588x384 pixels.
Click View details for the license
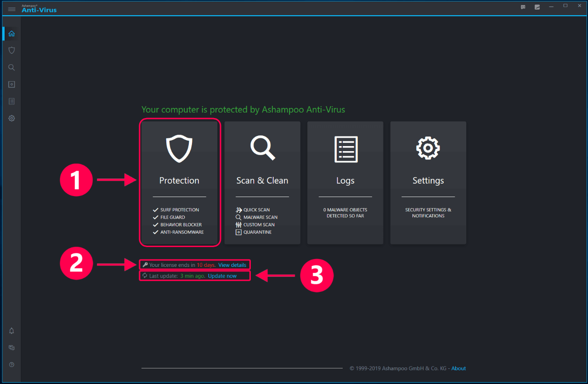coord(232,265)
